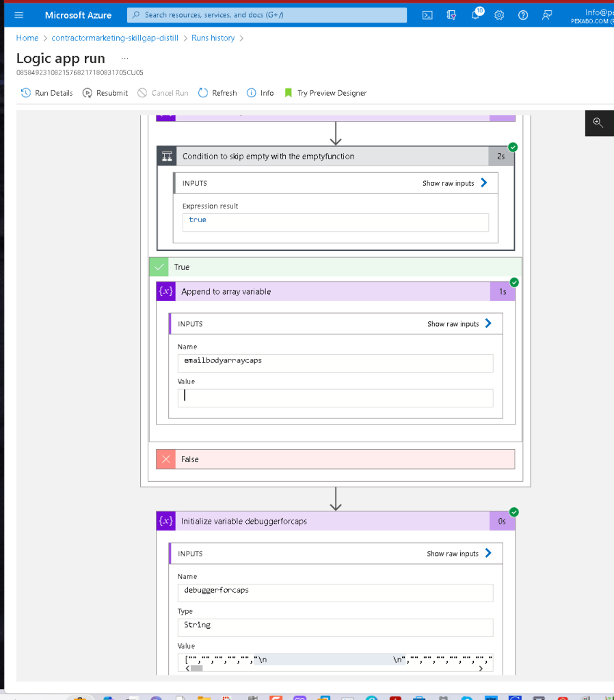Try Preview Designer
The height and width of the screenshot is (700, 614).
325,93
